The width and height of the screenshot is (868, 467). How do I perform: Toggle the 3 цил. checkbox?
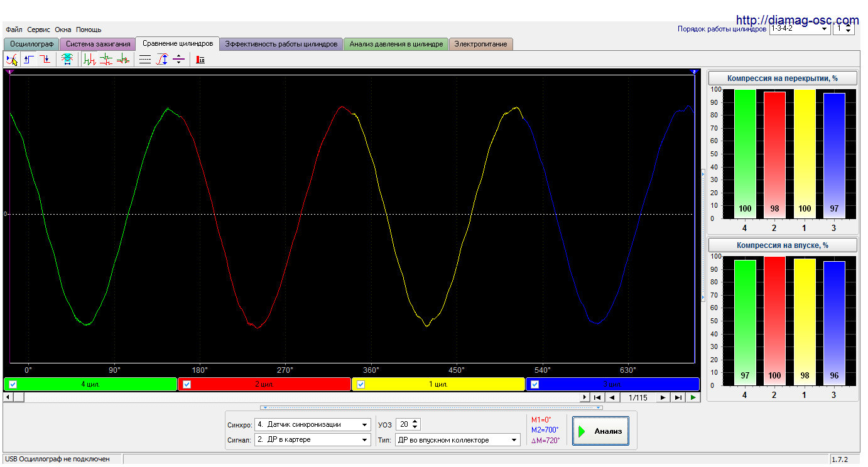pyautogui.click(x=534, y=385)
